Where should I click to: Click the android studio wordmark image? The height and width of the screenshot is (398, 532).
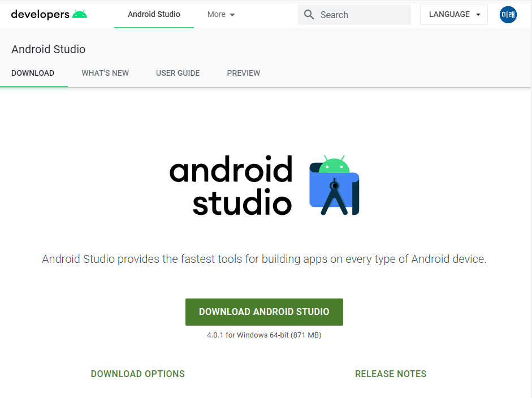click(x=231, y=185)
